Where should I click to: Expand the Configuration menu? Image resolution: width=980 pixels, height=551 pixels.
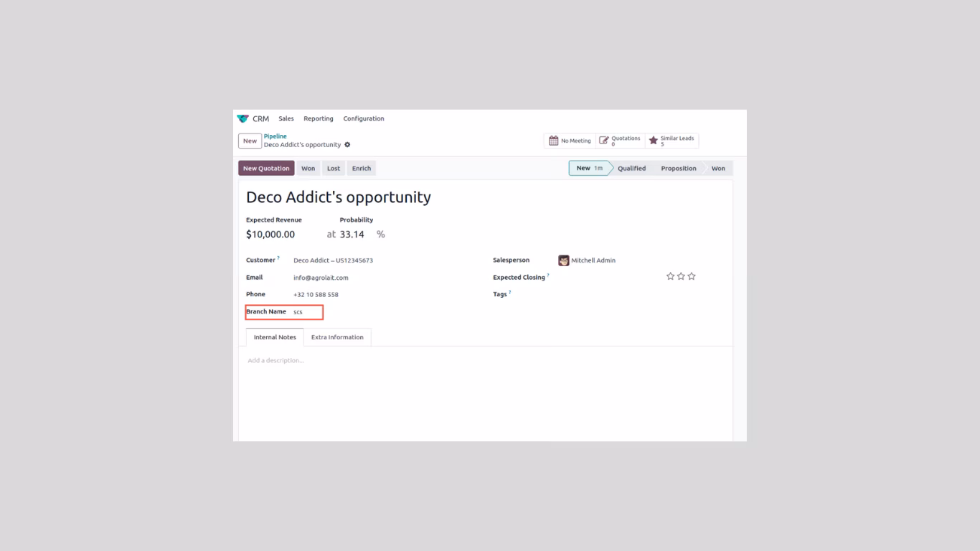click(x=364, y=118)
